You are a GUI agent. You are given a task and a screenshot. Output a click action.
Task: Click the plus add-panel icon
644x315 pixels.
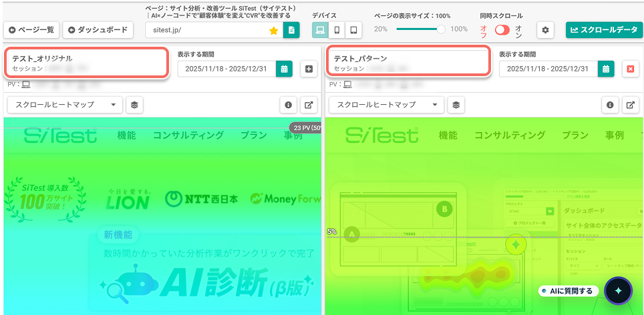309,69
